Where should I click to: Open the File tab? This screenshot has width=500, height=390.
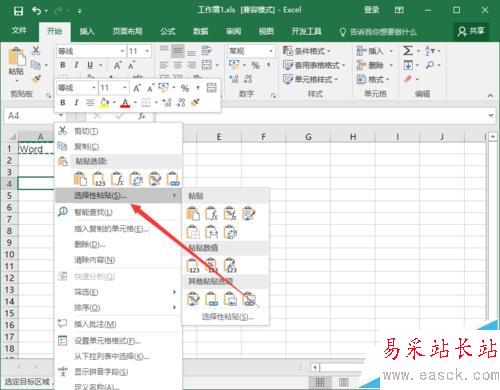pyautogui.click(x=19, y=31)
